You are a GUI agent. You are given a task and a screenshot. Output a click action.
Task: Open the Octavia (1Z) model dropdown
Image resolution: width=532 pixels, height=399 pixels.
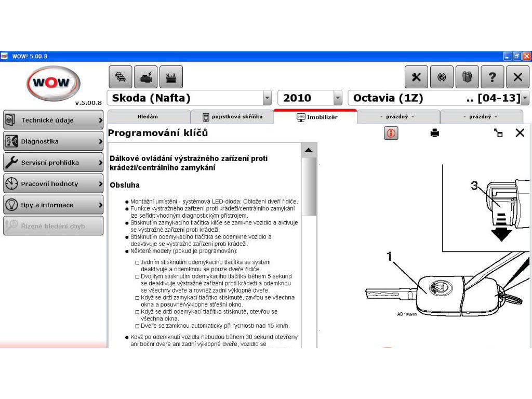point(525,98)
